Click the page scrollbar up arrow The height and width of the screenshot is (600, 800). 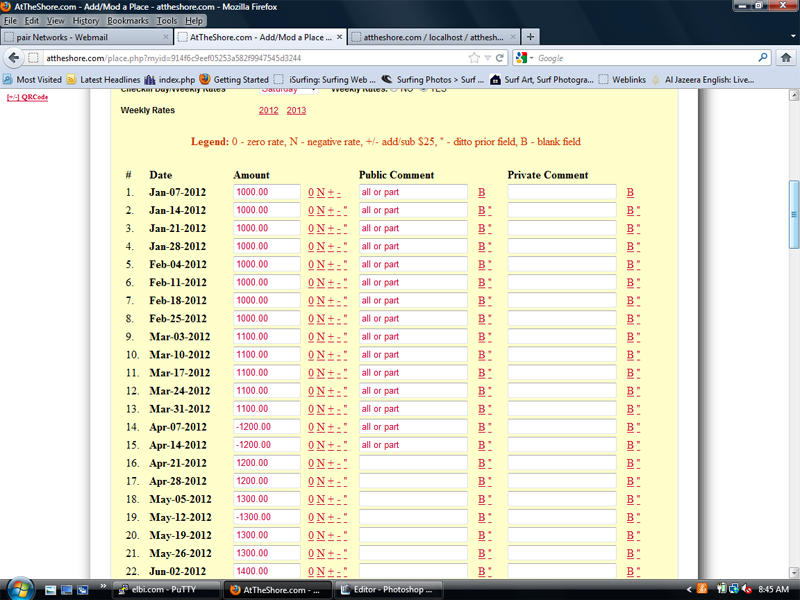click(x=794, y=95)
